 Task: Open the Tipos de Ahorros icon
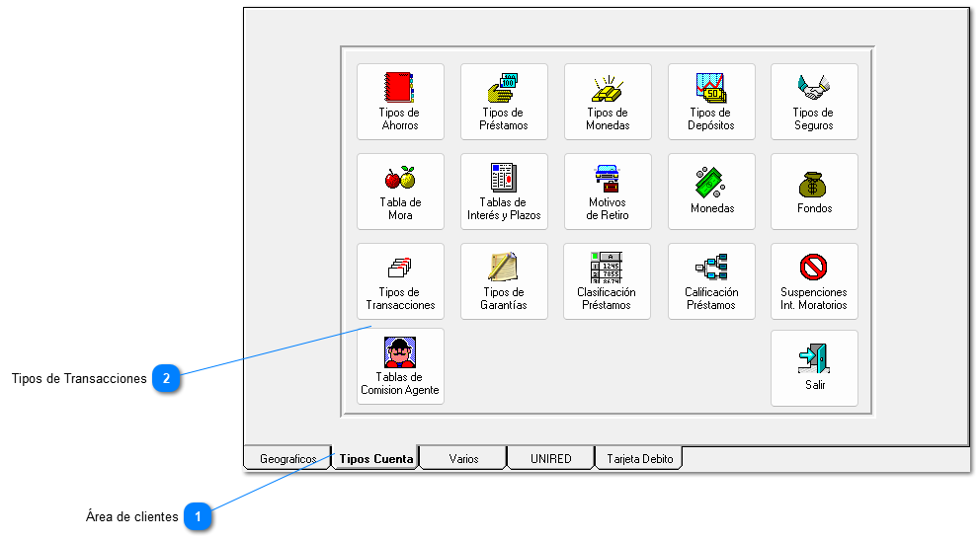(x=400, y=102)
